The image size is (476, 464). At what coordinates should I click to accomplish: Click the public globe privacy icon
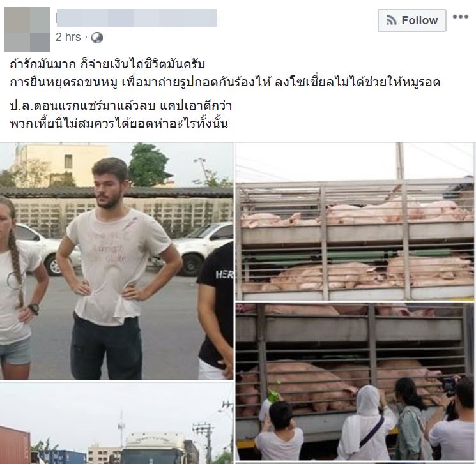tap(97, 38)
